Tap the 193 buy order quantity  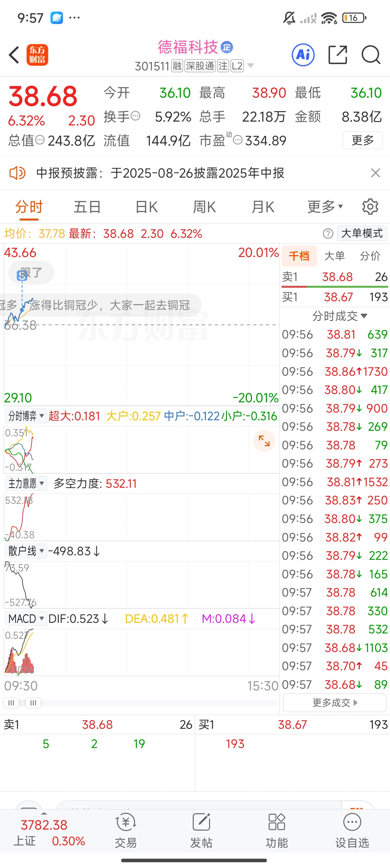[x=235, y=744]
